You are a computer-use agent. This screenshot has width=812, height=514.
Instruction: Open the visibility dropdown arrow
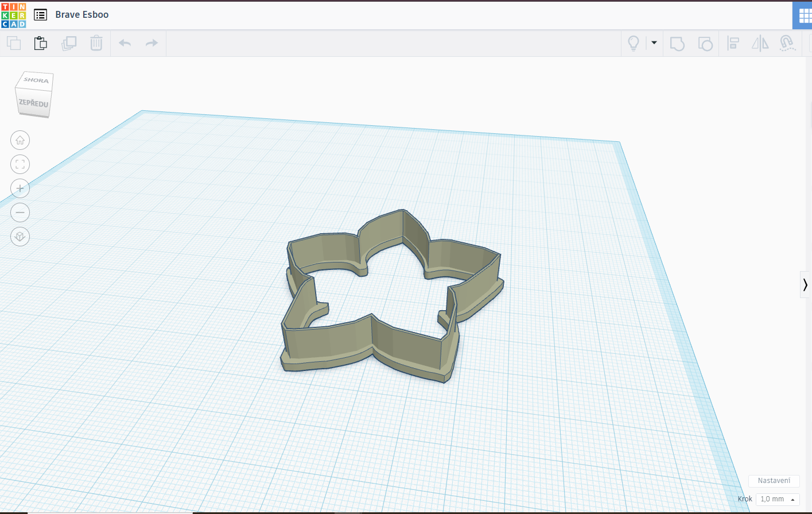654,42
